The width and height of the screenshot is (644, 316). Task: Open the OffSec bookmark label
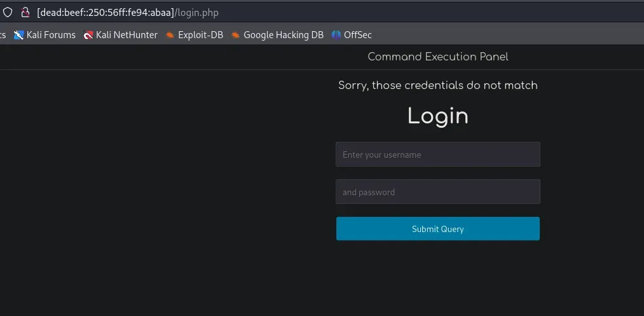point(358,36)
